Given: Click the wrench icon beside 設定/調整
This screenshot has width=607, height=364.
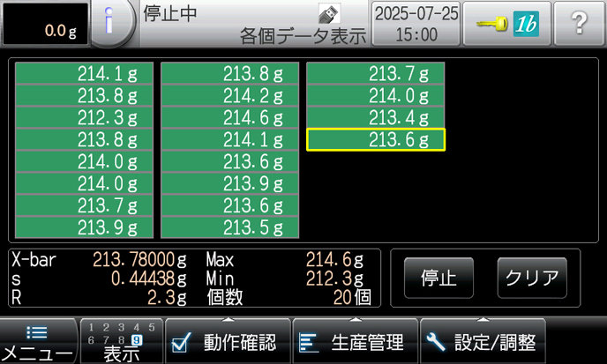Looking at the screenshot, I should pyautogui.click(x=436, y=342).
